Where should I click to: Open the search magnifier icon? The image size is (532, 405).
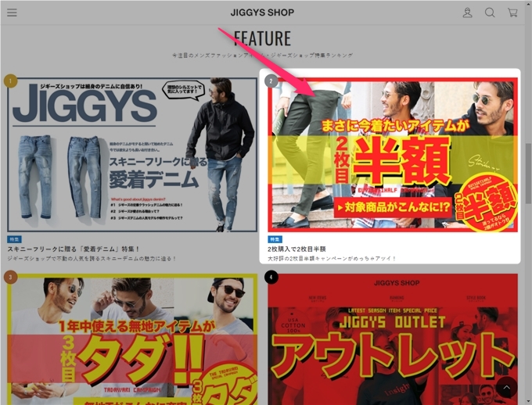tap(490, 13)
